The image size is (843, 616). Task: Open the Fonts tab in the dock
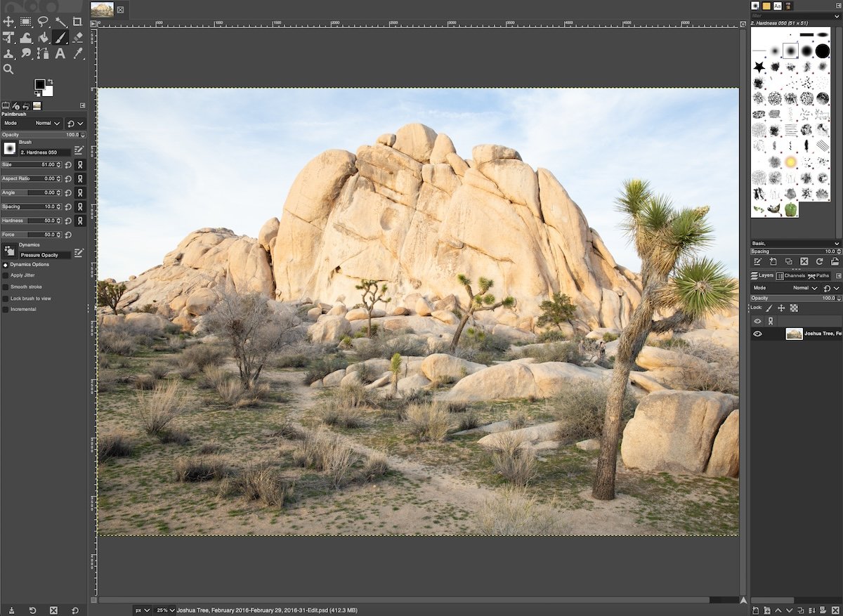778,6
